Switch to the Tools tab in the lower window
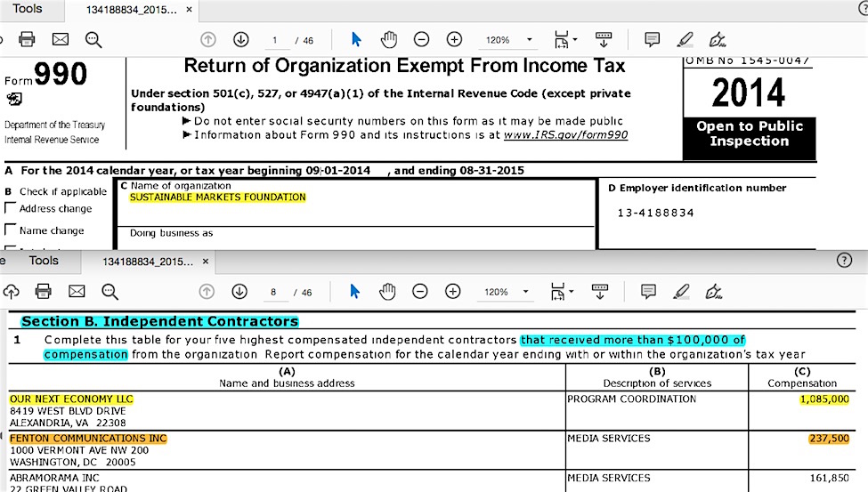The image size is (868, 492). (x=43, y=261)
